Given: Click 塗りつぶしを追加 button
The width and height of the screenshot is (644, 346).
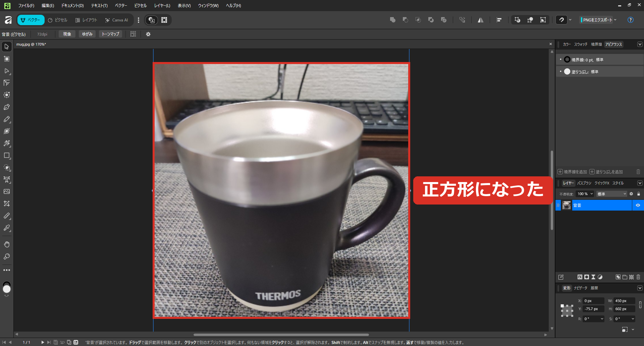Looking at the screenshot, I should (x=606, y=172).
